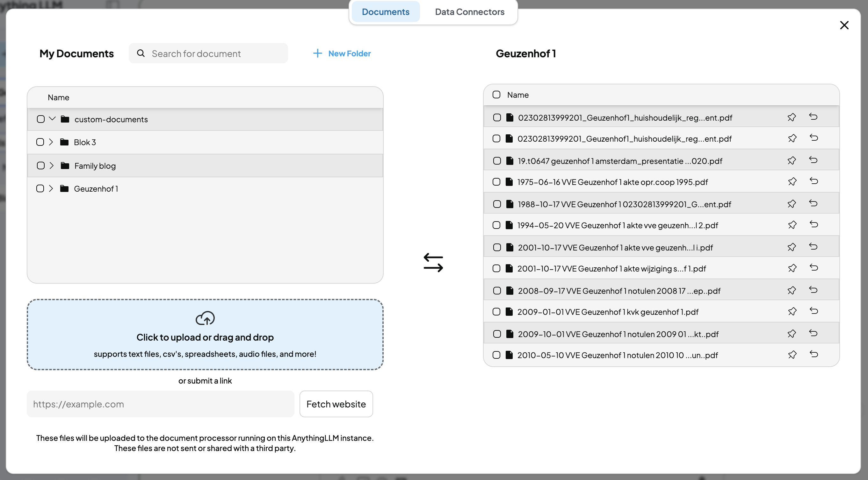
Task: Open the Documents tab
Action: coord(386,12)
